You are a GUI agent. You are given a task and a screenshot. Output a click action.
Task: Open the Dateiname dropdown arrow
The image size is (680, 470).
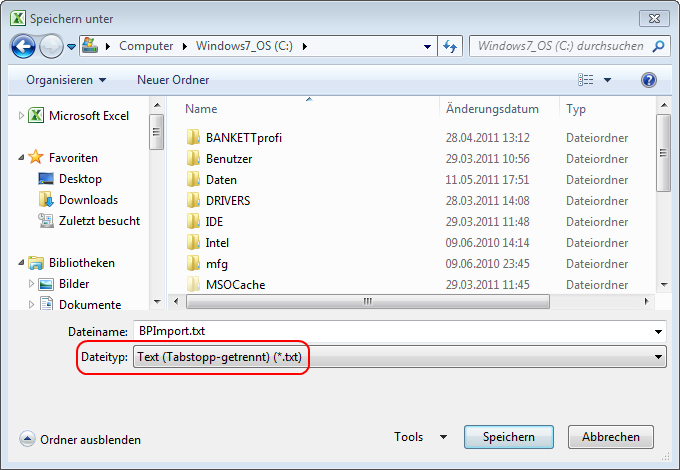click(658, 332)
